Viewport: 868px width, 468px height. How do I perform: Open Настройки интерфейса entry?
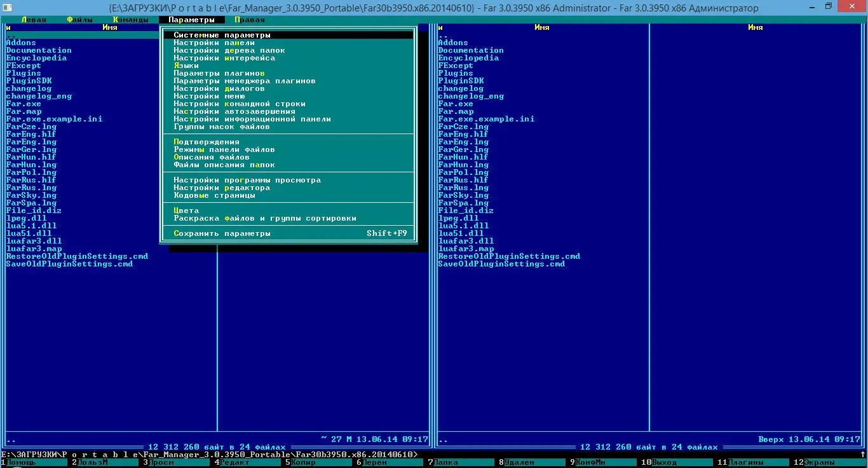[288, 58]
